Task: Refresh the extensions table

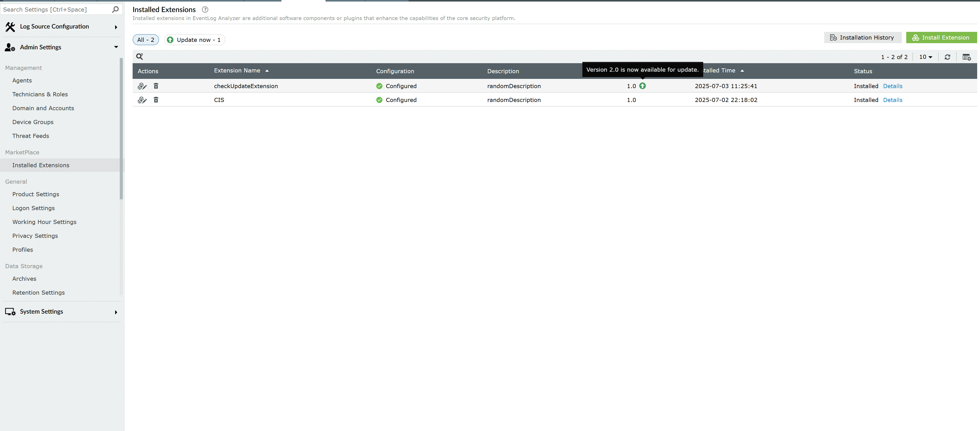Action: [947, 57]
